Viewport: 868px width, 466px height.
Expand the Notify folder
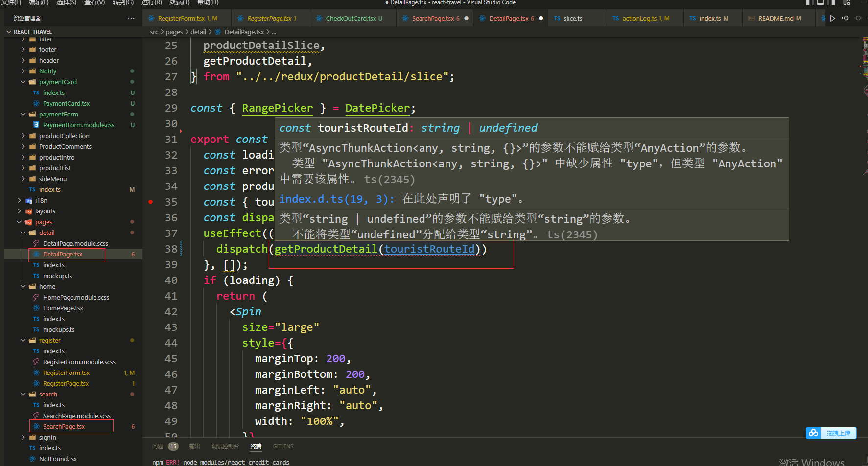(x=23, y=71)
